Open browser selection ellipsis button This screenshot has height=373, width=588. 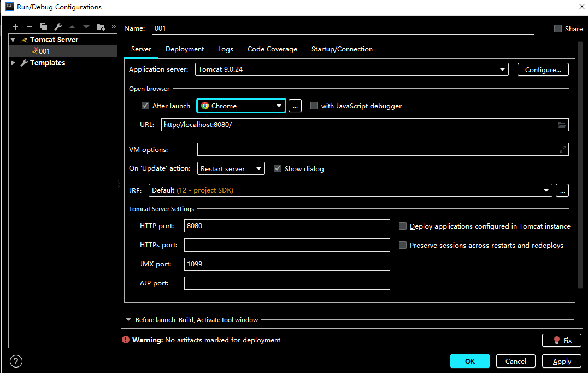pos(295,106)
